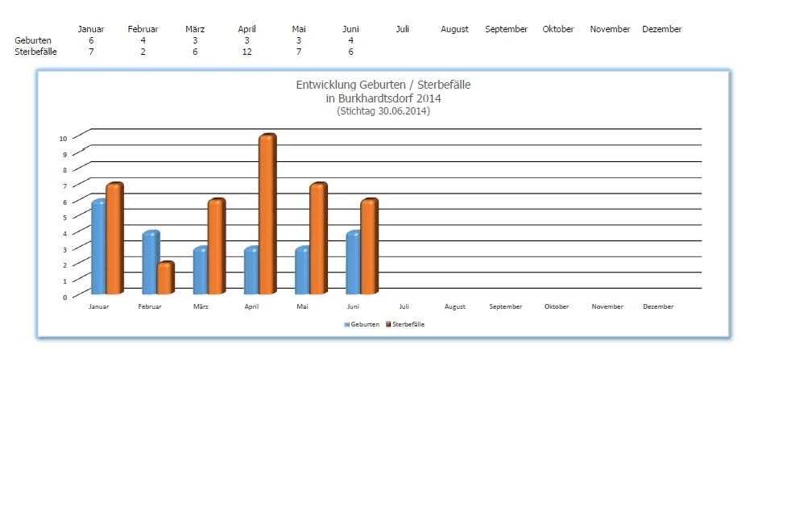
Task: Select the orange März Sterbefälle bar
Action: click(216, 247)
